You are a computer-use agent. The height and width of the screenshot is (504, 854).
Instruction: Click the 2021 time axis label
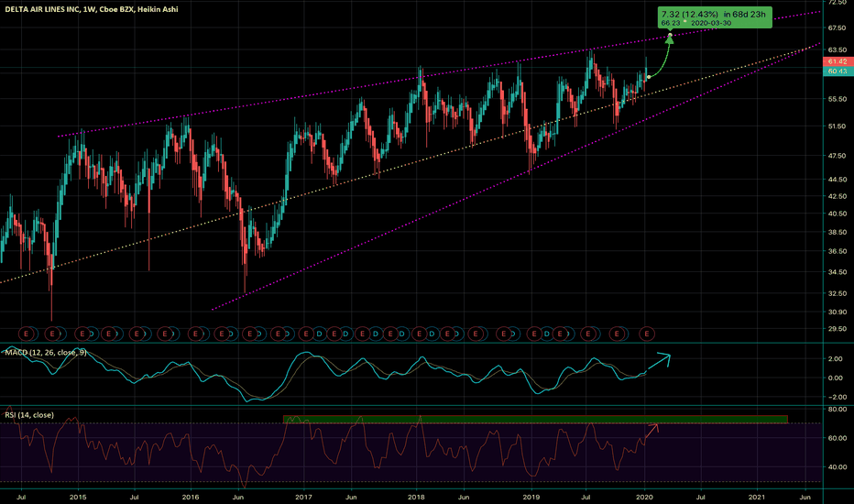click(x=757, y=497)
